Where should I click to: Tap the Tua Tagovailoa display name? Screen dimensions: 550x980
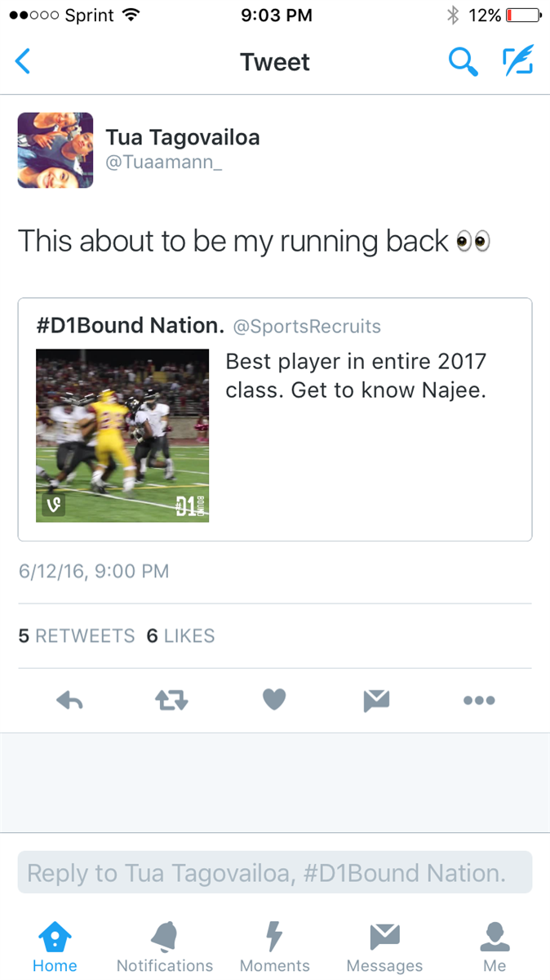[183, 137]
